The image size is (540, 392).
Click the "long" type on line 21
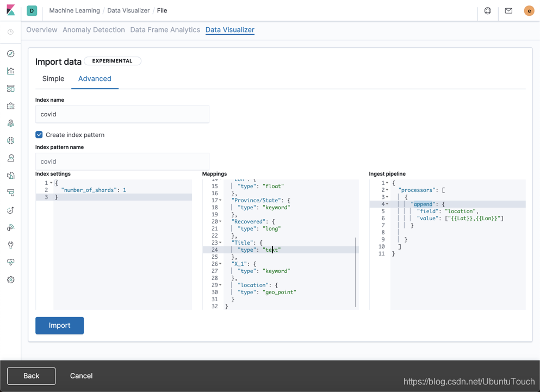point(272,229)
